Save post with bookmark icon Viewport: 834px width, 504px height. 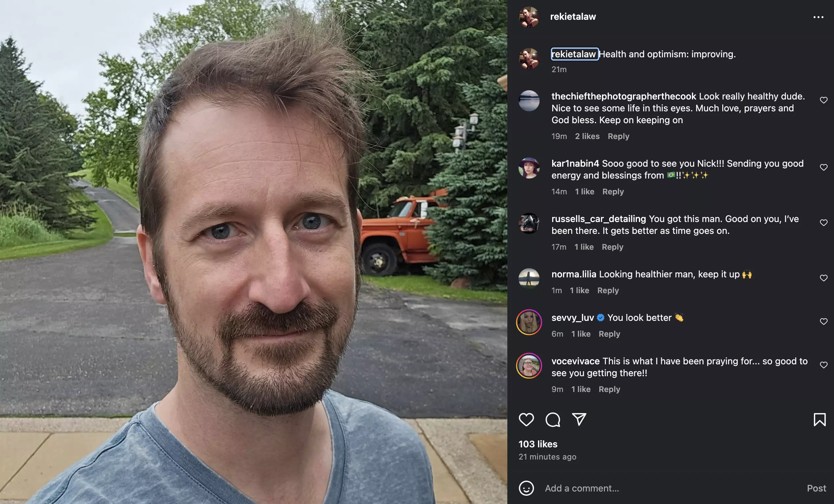pyautogui.click(x=819, y=419)
